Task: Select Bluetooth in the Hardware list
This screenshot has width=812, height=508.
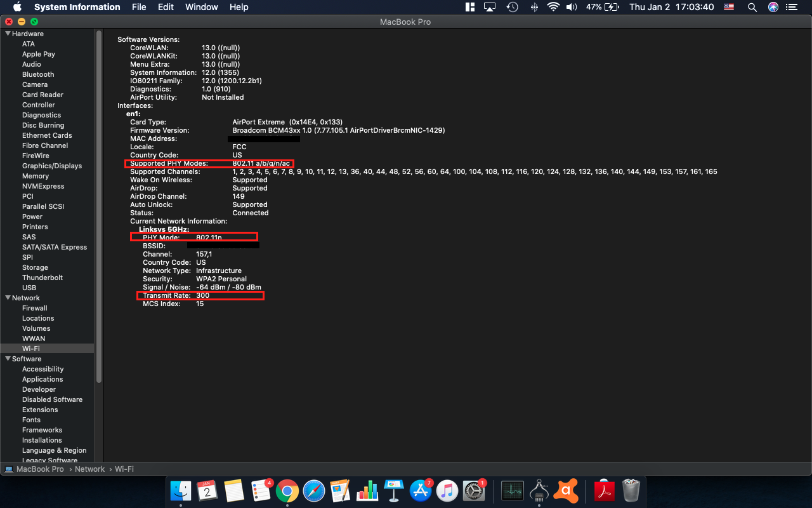Action: point(38,74)
